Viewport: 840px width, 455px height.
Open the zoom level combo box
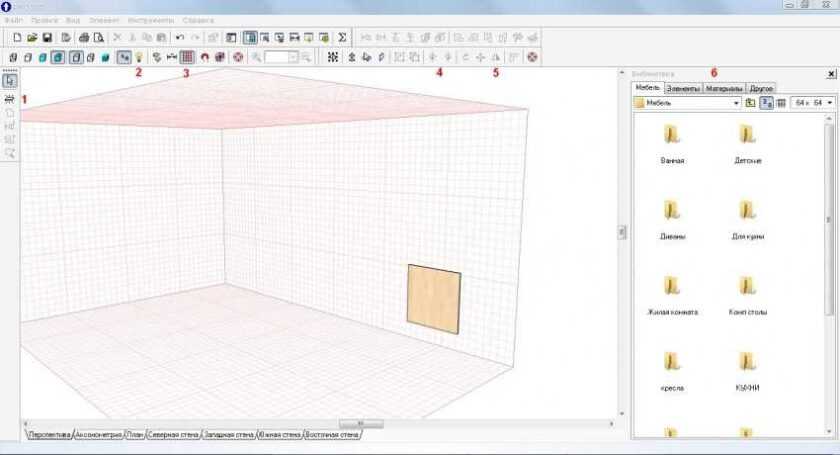280,57
